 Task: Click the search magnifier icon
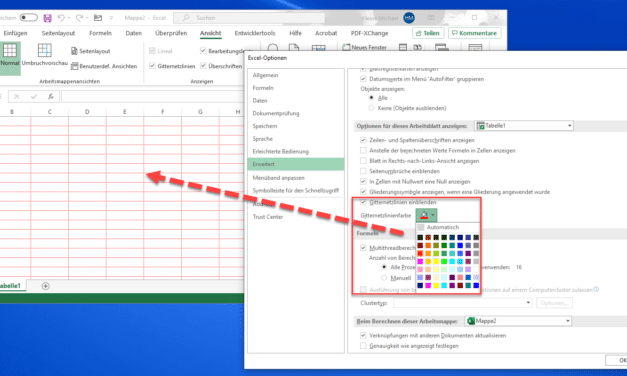tap(186, 18)
